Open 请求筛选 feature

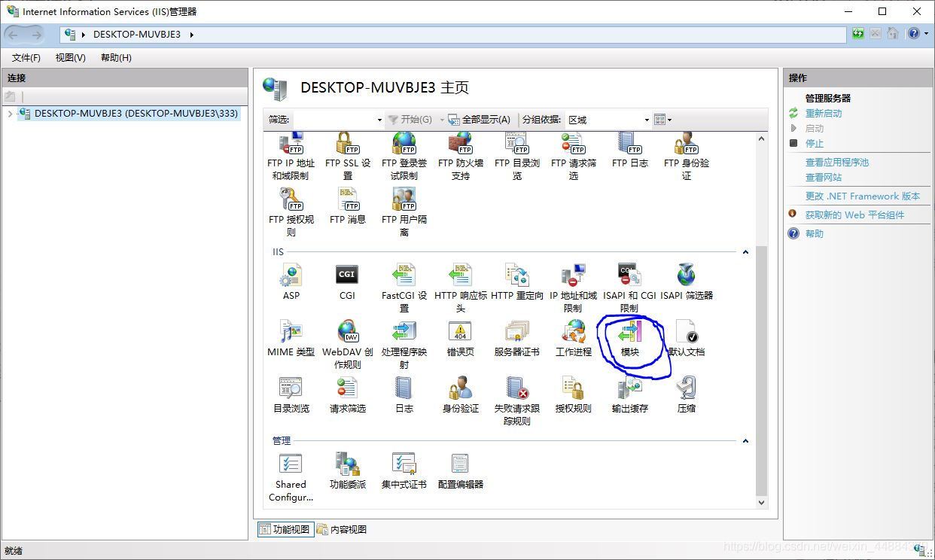pos(347,394)
